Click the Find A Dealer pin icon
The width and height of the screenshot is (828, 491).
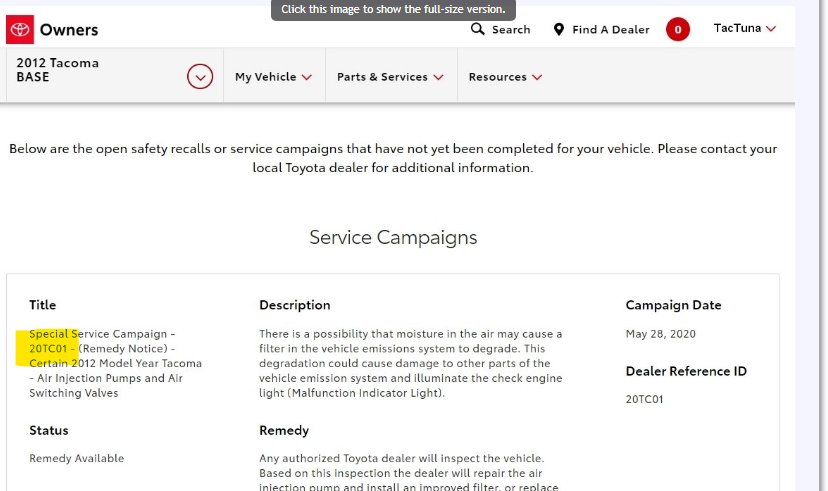[x=559, y=30]
